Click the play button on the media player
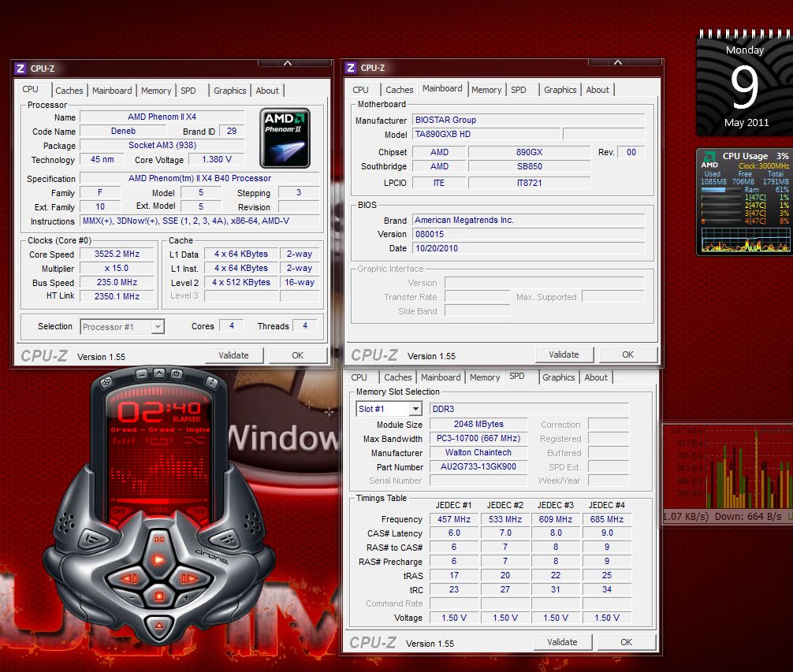The height and width of the screenshot is (672, 793). click(x=158, y=559)
